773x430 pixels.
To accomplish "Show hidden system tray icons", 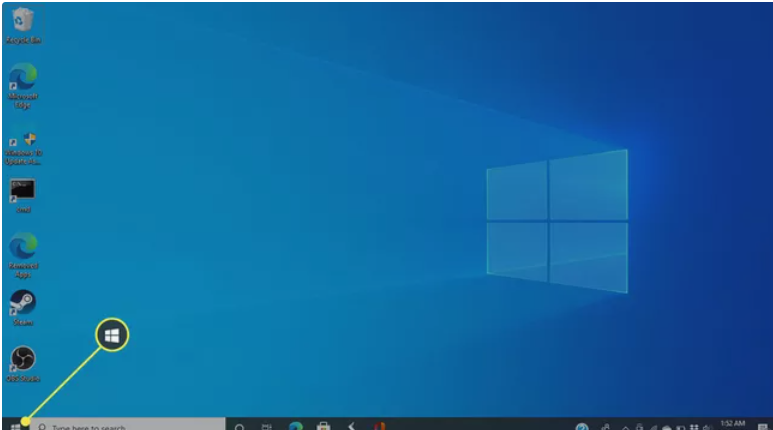I will coord(625,427).
